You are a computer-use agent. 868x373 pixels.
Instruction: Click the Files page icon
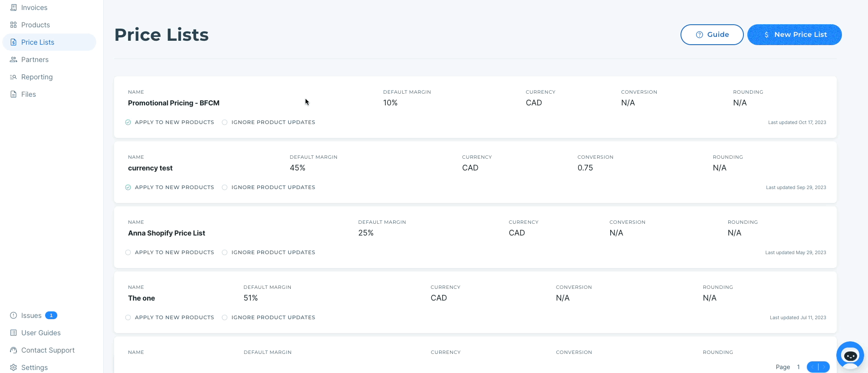13,94
